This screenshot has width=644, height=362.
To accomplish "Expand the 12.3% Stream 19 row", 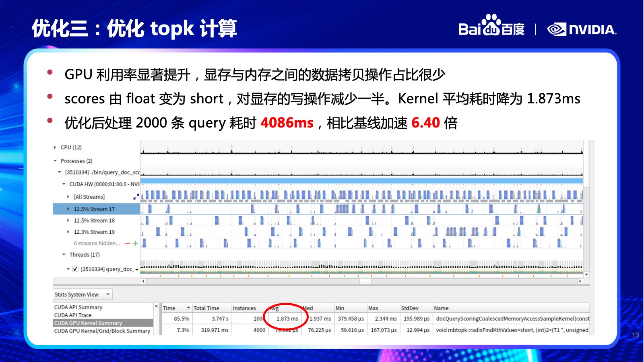I will [x=68, y=232].
